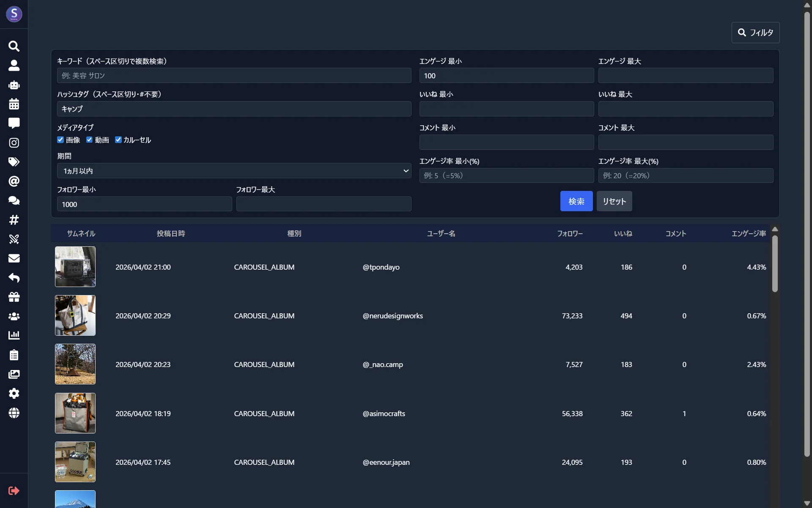
Task: Open the tags icon in sidebar
Action: 14,162
